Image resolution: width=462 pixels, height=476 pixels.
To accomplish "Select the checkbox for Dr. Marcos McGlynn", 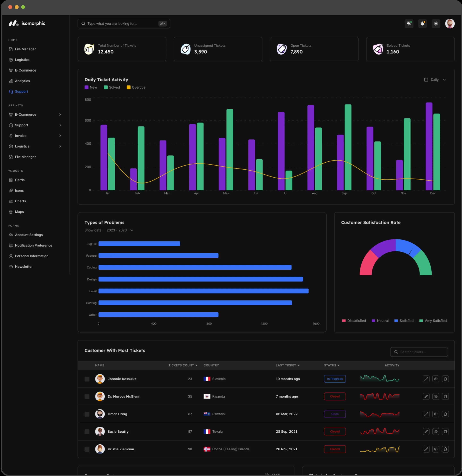I will (87, 397).
